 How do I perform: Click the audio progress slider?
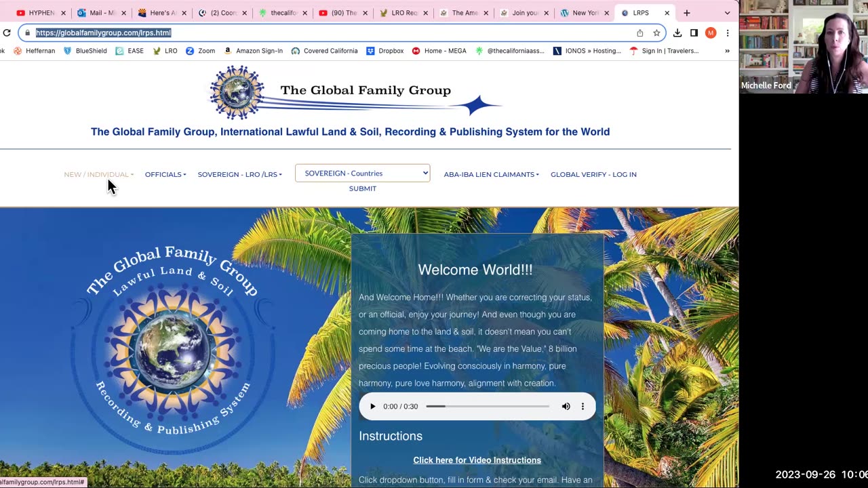click(x=488, y=407)
